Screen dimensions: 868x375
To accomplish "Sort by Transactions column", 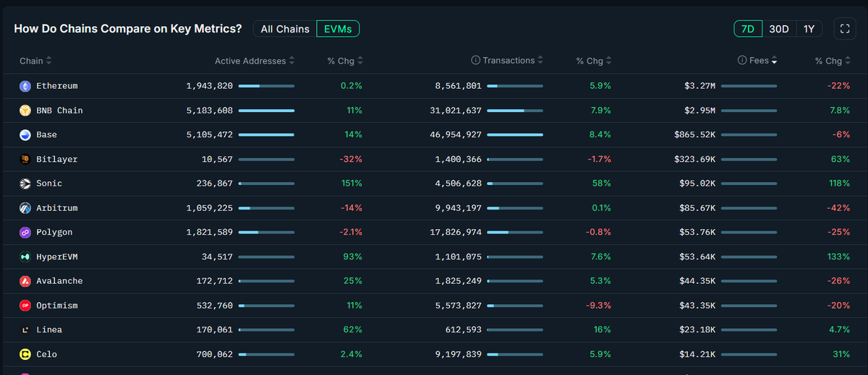I will pos(513,61).
